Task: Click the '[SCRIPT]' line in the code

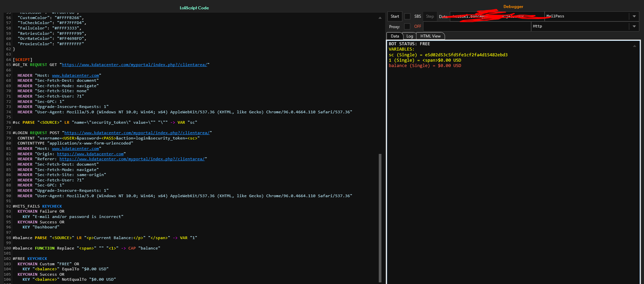Action: (x=23, y=59)
